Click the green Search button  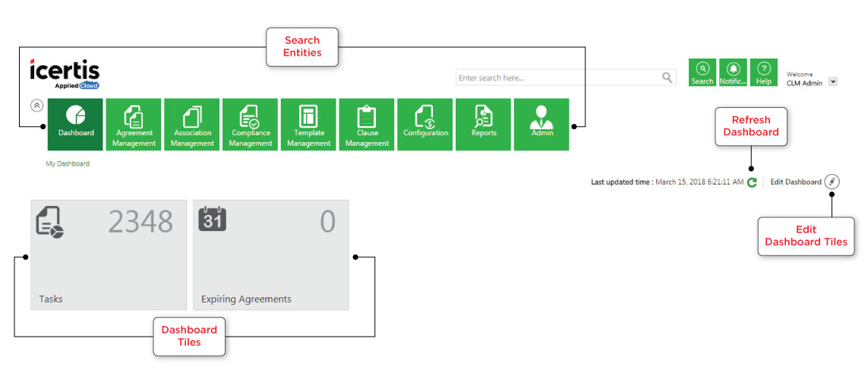702,73
